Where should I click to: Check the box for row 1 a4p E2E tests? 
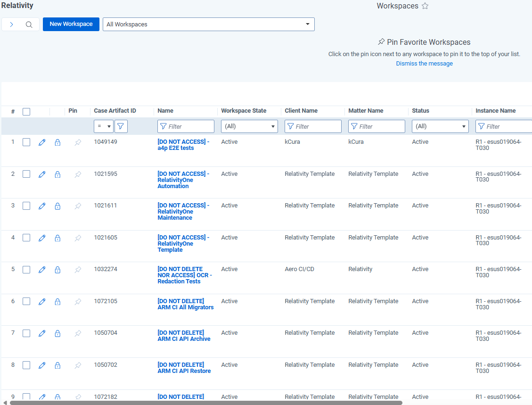[26, 142]
